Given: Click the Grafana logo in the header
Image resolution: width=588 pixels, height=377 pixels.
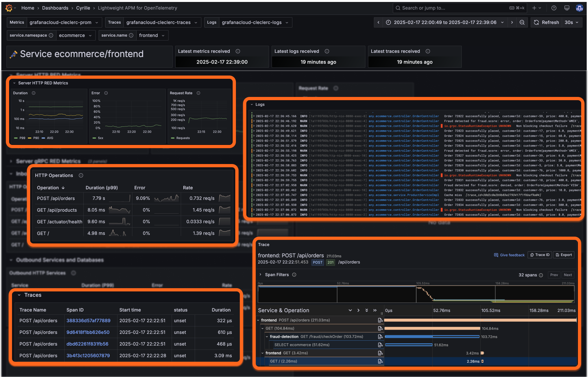Looking at the screenshot, I should coord(9,8).
